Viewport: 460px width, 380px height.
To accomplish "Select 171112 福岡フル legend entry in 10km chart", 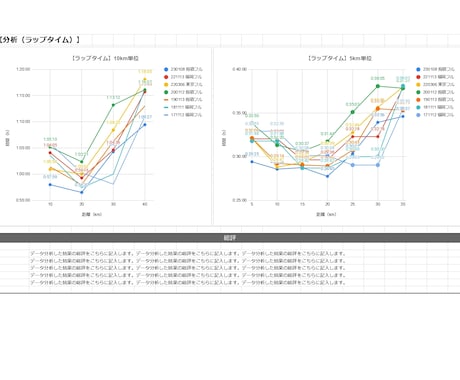I will point(183,115).
